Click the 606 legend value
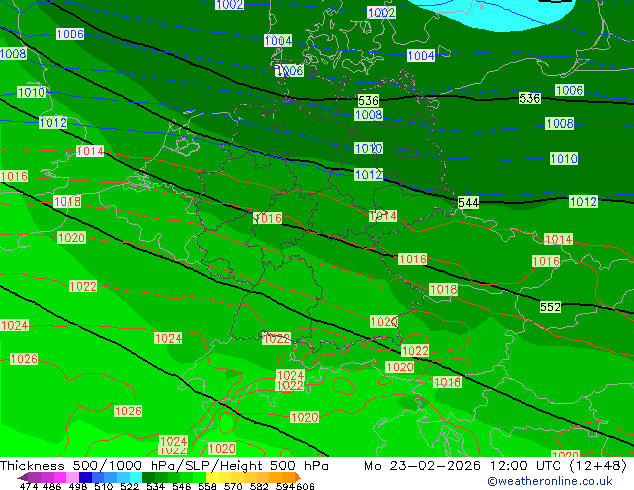The width and height of the screenshot is (634, 490). 305,486
